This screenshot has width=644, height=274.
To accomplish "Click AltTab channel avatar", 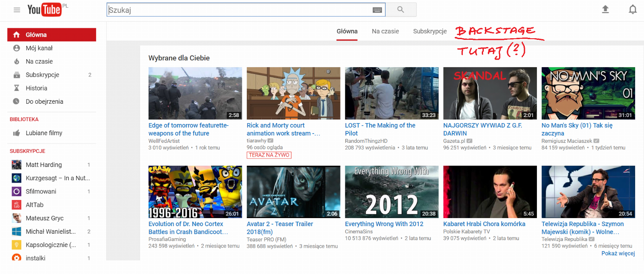I will tap(17, 205).
